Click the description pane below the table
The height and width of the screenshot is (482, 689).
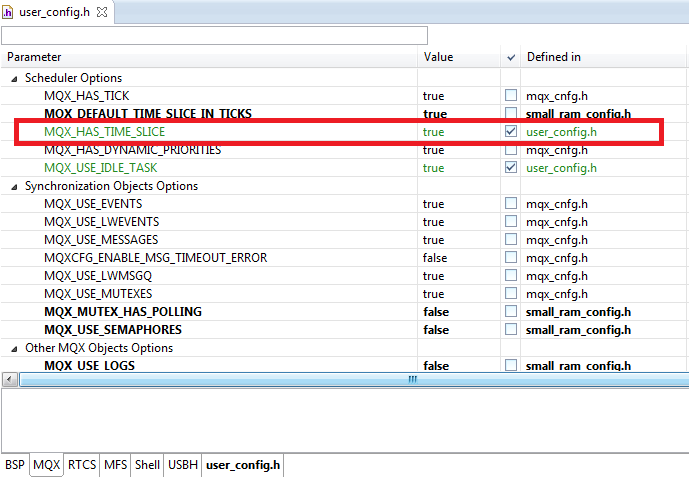click(345, 420)
